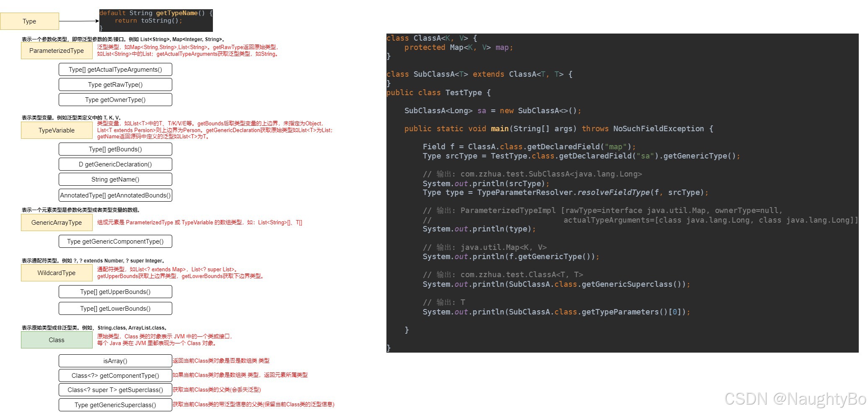This screenshot has width=868, height=413.
Task: Click the TypeVariable box
Action: 57,130
